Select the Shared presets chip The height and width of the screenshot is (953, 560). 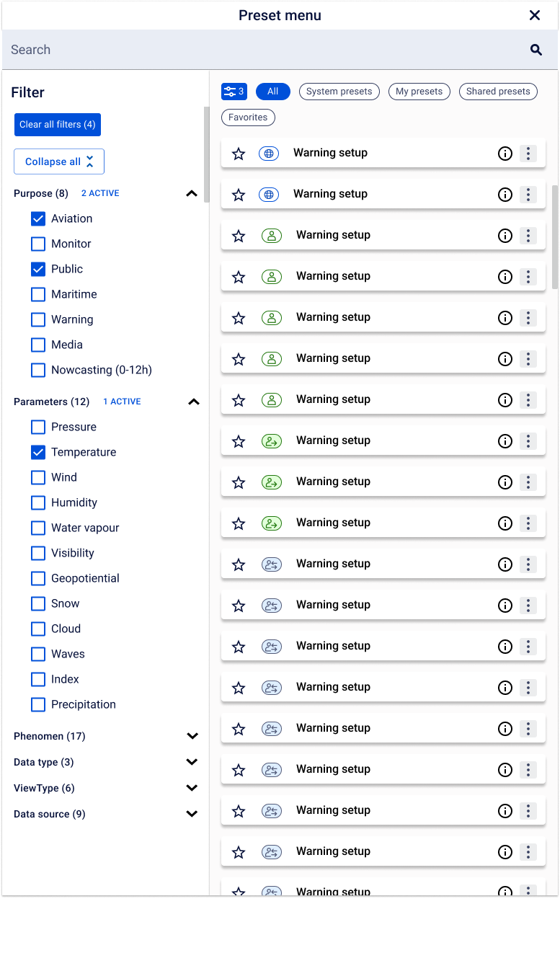(498, 92)
